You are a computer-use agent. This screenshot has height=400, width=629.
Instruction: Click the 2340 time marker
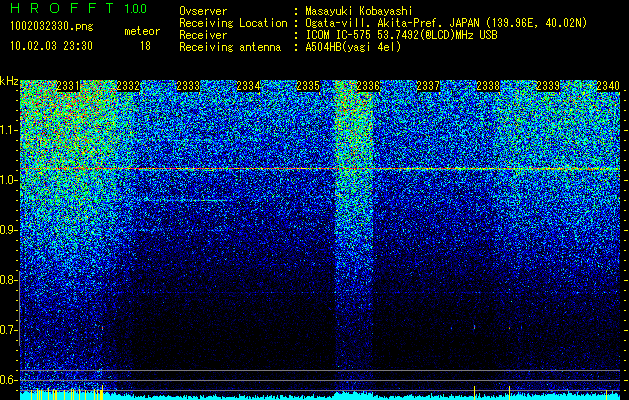(608, 86)
